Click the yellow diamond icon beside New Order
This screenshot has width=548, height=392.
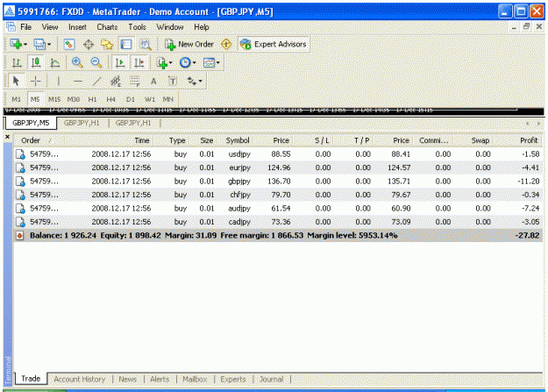point(226,45)
